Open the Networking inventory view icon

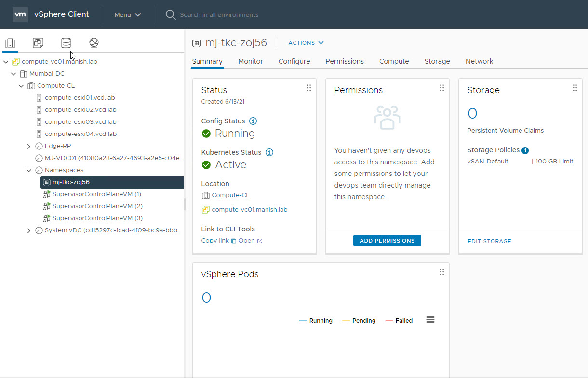(x=94, y=43)
